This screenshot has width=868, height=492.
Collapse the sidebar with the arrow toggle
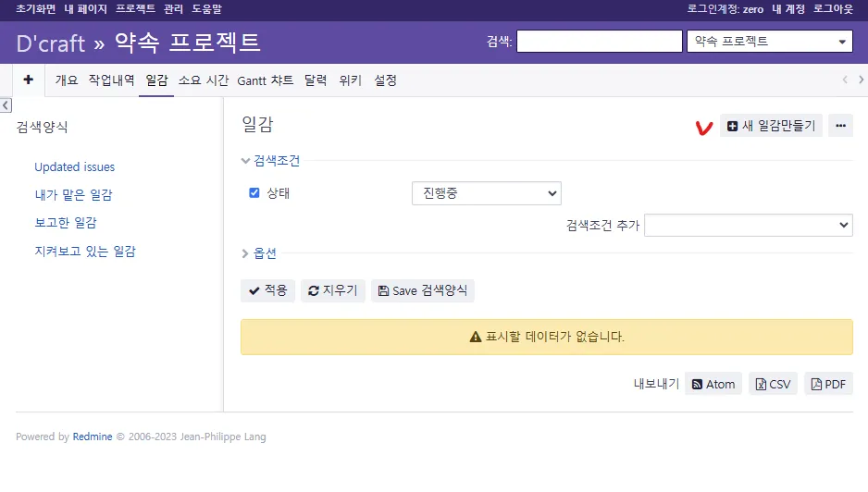(6, 105)
